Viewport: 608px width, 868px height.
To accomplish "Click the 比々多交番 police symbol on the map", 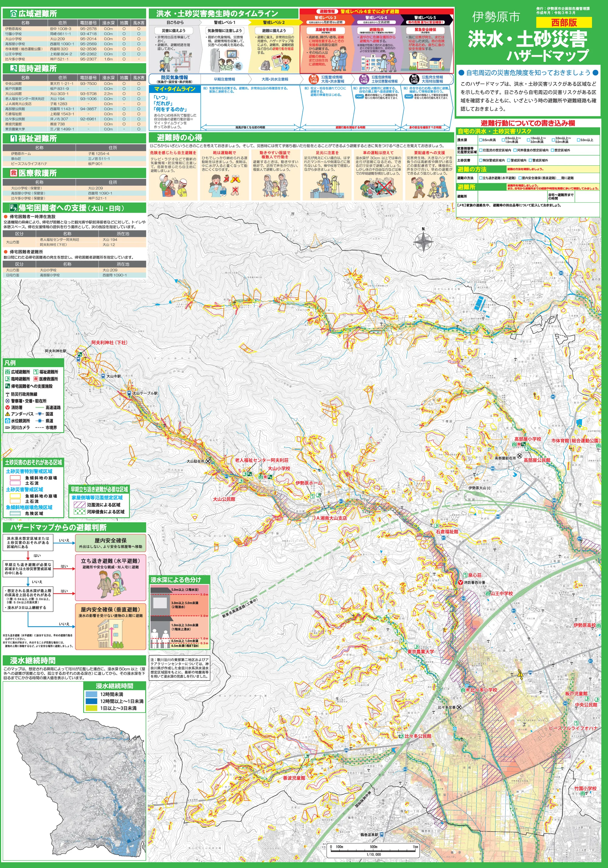I will click(459, 707).
